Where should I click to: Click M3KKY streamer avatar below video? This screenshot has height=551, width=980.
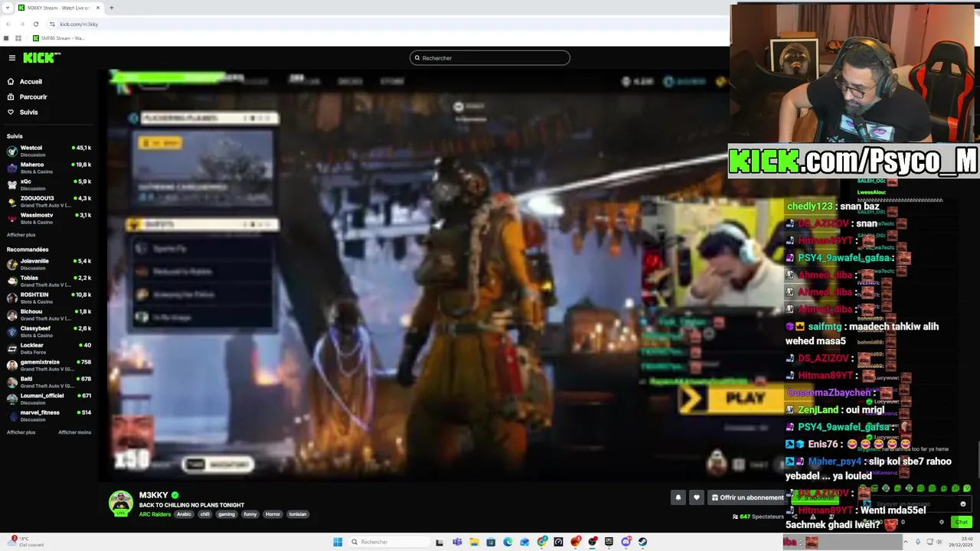pyautogui.click(x=120, y=503)
